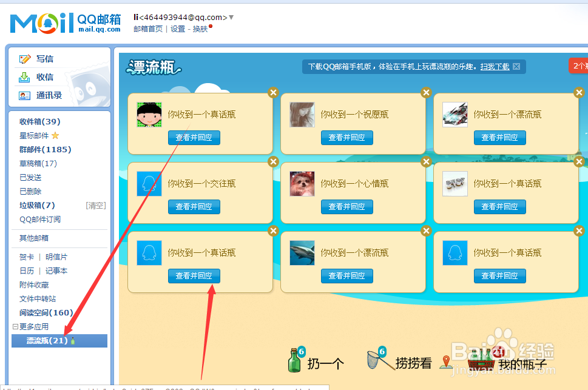
Task: Click the default QQ avatar on 交往瓶 card
Action: (149, 184)
